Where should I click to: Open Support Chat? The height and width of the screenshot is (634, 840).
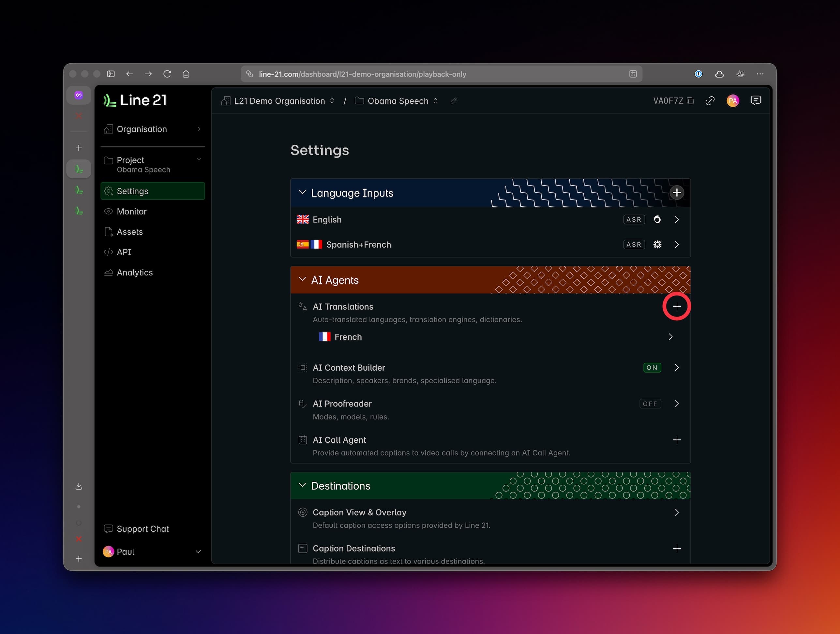pyautogui.click(x=142, y=528)
